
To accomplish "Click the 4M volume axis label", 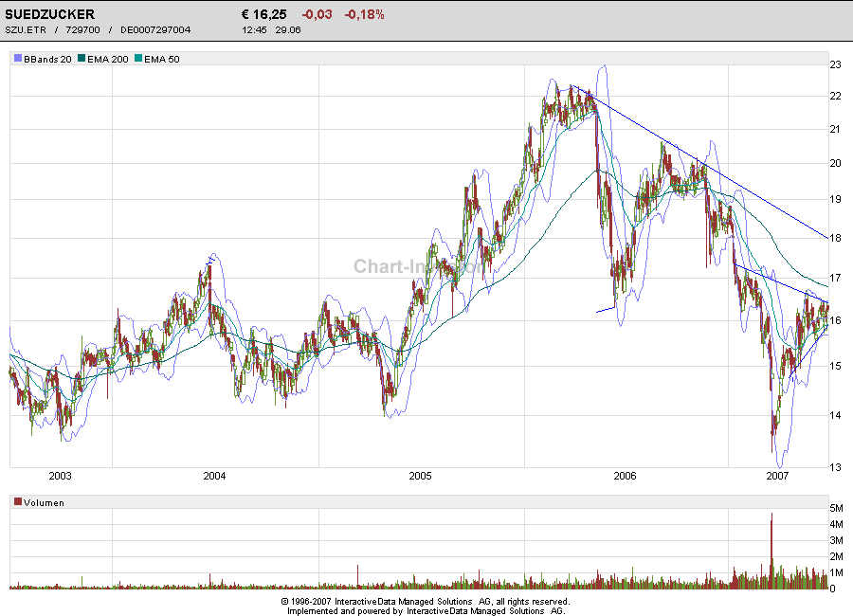I will tap(836, 525).
